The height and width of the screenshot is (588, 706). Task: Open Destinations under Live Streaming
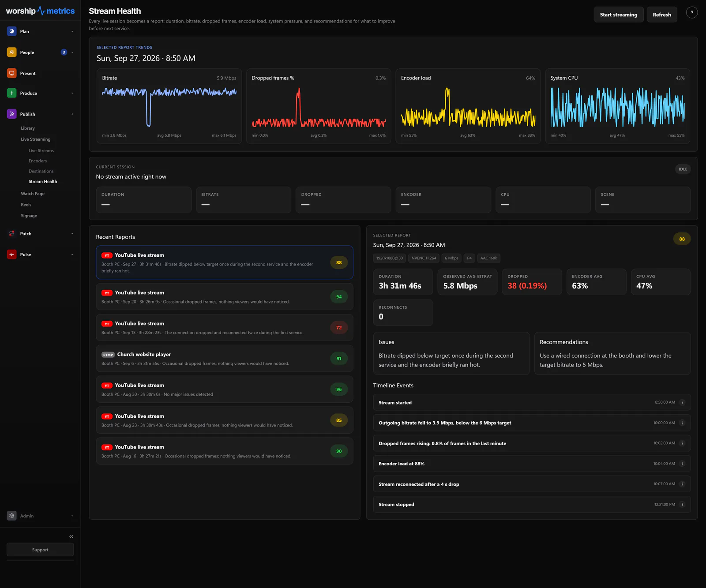click(41, 171)
